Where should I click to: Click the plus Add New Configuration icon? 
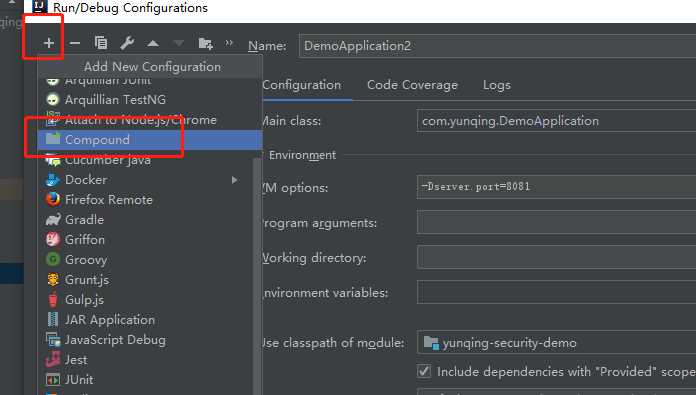point(49,43)
